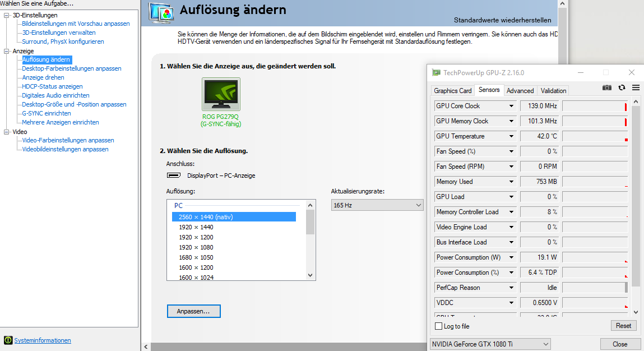
Task: Open the Systeminformationen link
Action: (x=42, y=340)
